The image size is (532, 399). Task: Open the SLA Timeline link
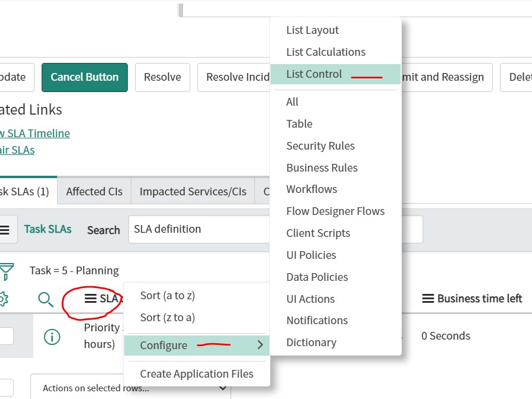pos(35,133)
